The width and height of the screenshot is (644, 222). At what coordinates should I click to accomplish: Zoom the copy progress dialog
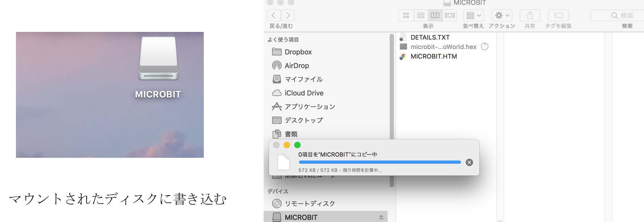tap(297, 145)
